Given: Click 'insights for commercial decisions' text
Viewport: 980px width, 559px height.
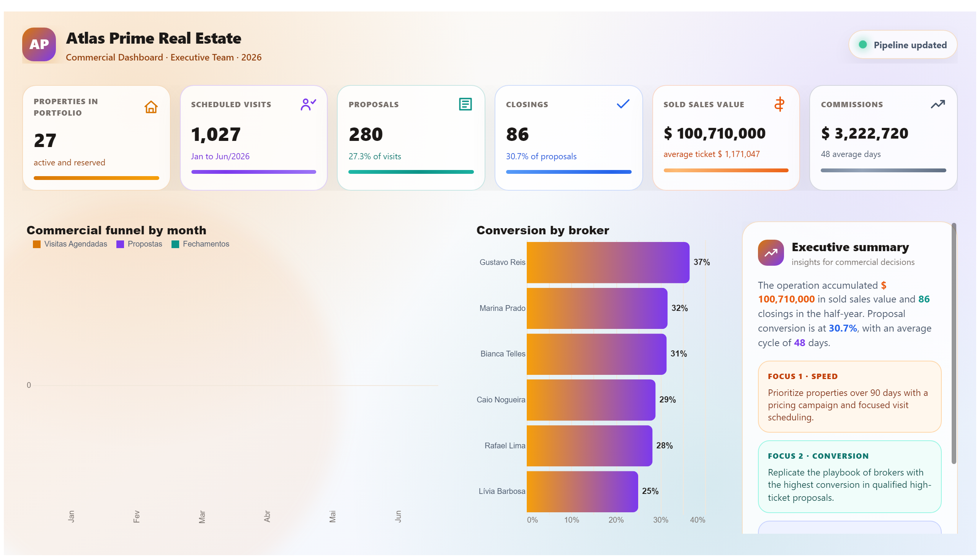Looking at the screenshot, I should pyautogui.click(x=853, y=262).
